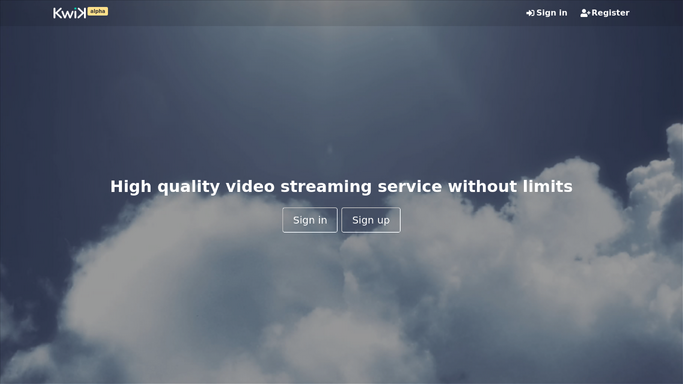This screenshot has width=683, height=384.
Task: Open Sign in from the top navigation
Action: [547, 13]
